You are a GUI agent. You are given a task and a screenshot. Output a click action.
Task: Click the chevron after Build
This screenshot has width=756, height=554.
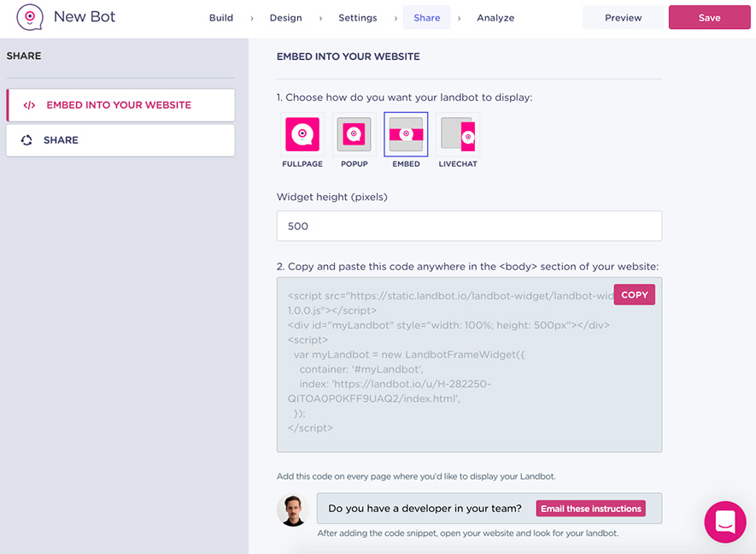(252, 18)
